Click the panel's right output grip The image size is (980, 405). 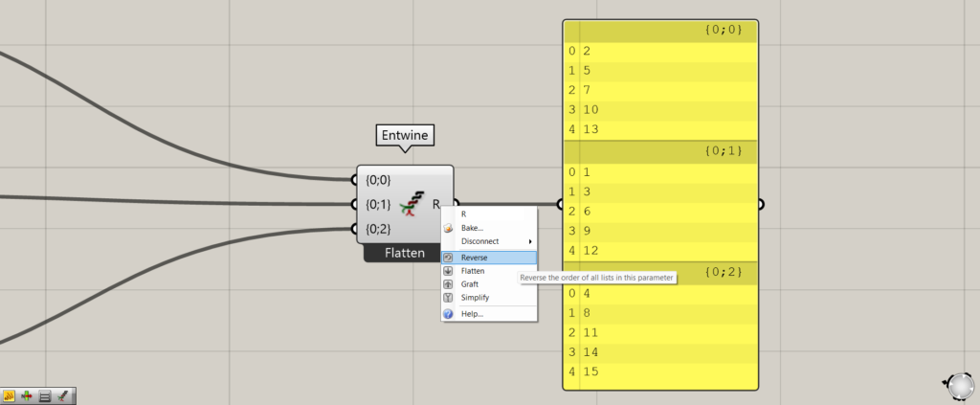click(760, 204)
